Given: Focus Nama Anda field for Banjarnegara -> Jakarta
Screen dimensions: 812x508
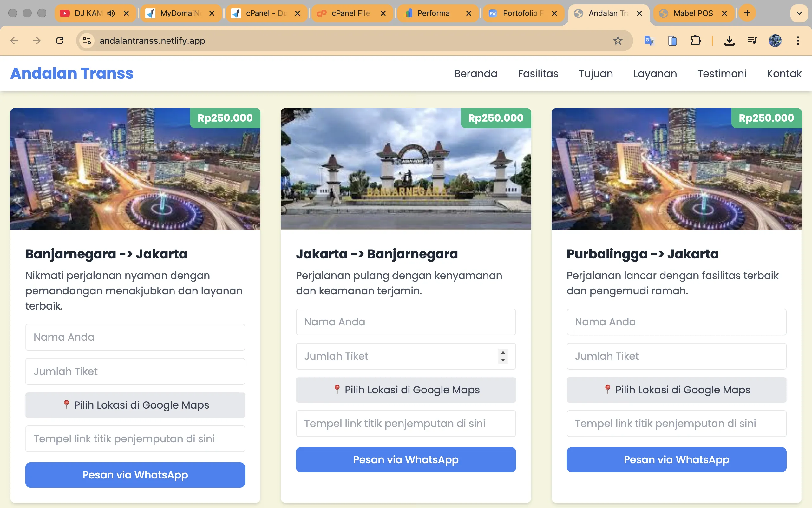Looking at the screenshot, I should point(135,337).
